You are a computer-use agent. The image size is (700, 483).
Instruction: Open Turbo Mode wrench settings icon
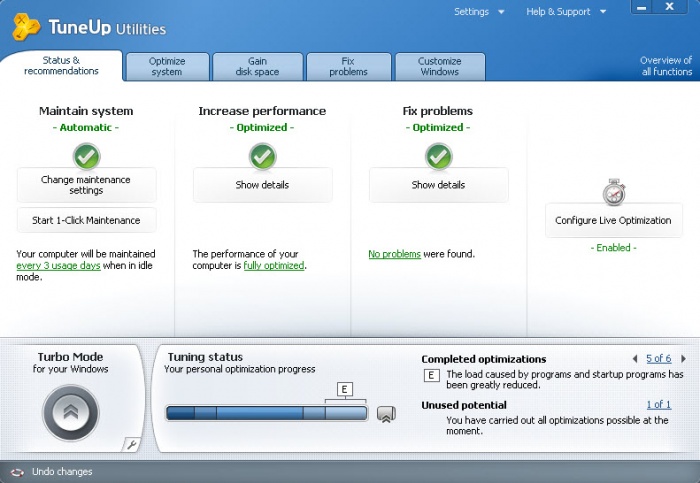coord(131,445)
